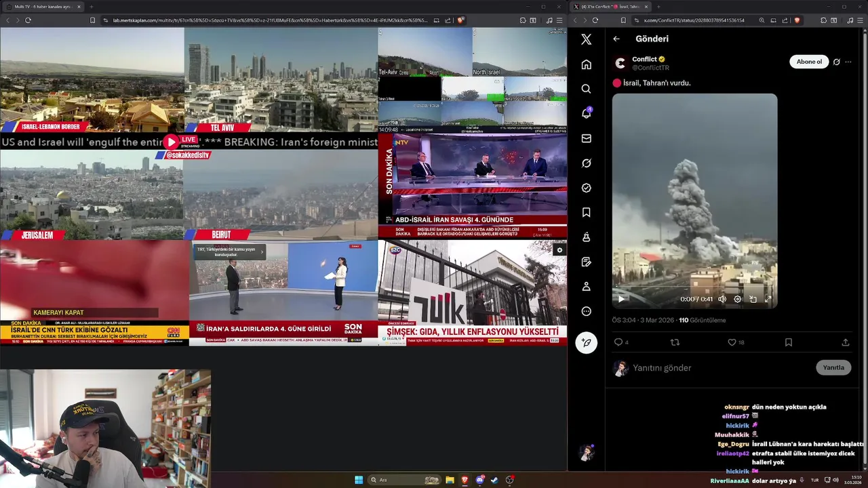Screen dimensions: 868x488
Task: Reload page in Multi TV window
Action: (x=28, y=20)
